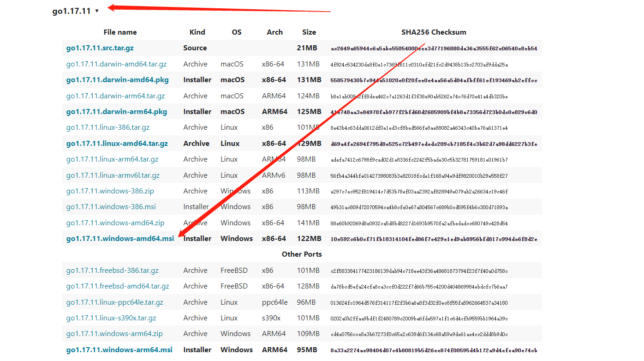The image size is (644, 361).
Task: Open go1.17.11.darwin-arm64.tar.gz link
Action: coord(115,96)
